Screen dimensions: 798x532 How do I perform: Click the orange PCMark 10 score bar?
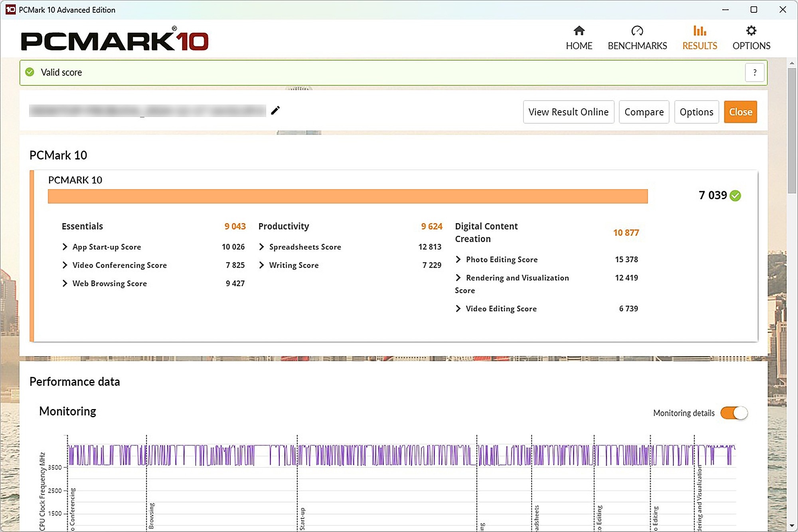(x=348, y=196)
